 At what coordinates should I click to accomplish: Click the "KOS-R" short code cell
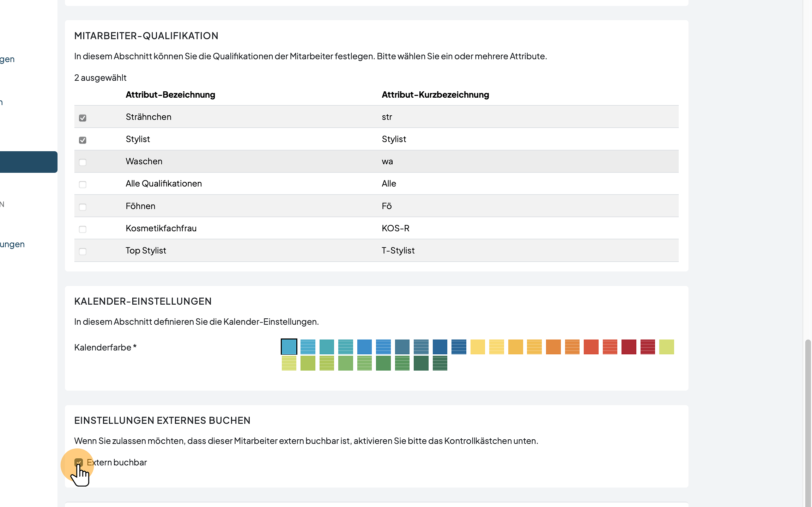(x=395, y=228)
